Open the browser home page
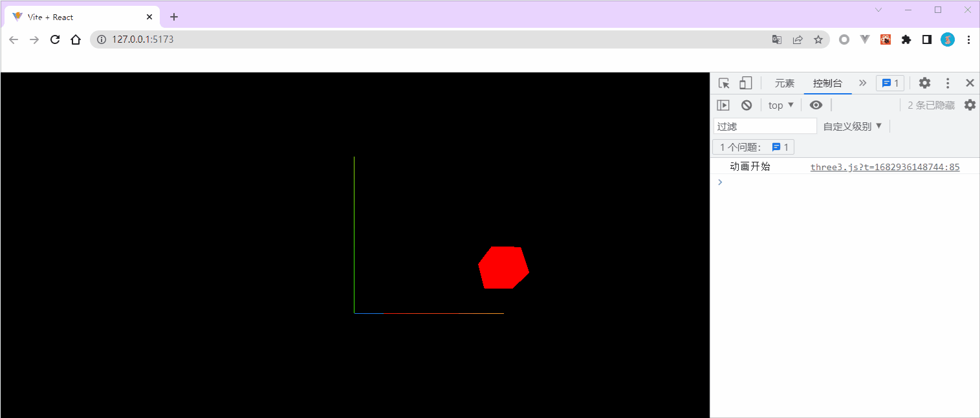Image resolution: width=980 pixels, height=418 pixels. [x=76, y=39]
